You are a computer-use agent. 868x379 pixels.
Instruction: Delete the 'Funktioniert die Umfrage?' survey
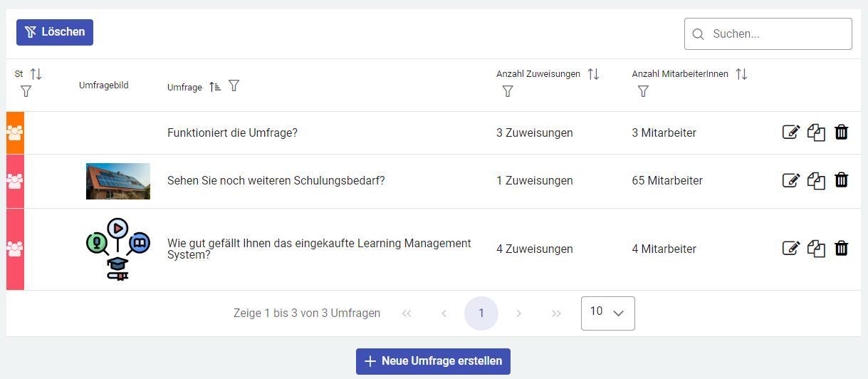tap(841, 133)
